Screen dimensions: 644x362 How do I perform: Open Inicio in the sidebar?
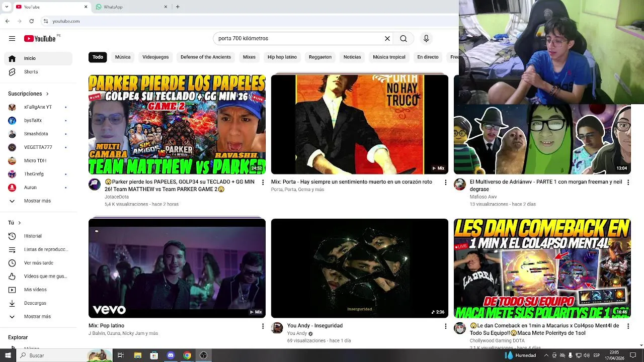[x=38, y=58]
